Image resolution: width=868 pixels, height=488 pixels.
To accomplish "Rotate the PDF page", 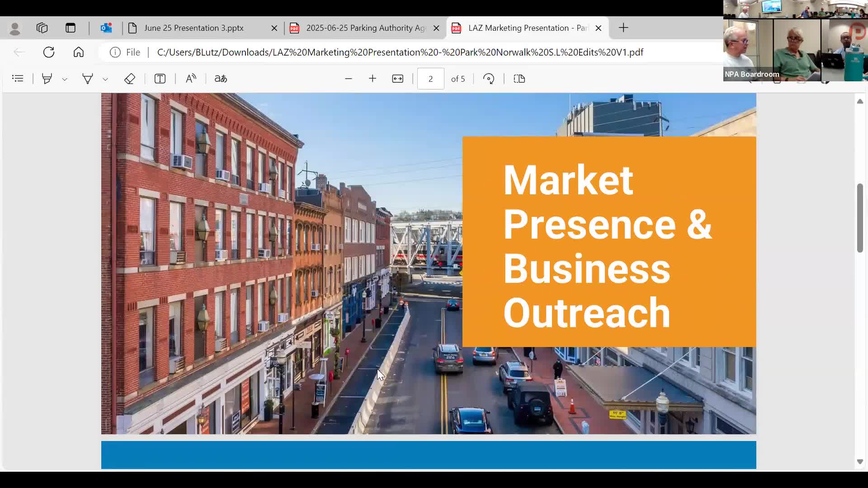I will coord(489,79).
